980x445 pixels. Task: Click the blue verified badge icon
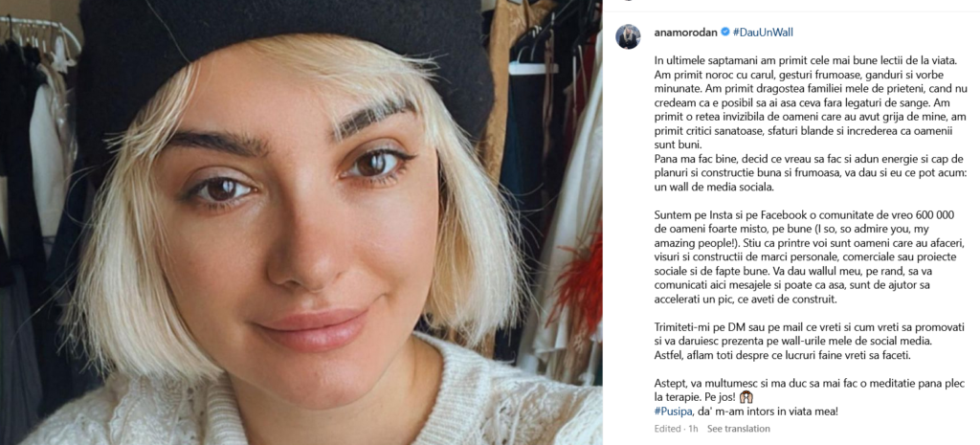pos(725,32)
